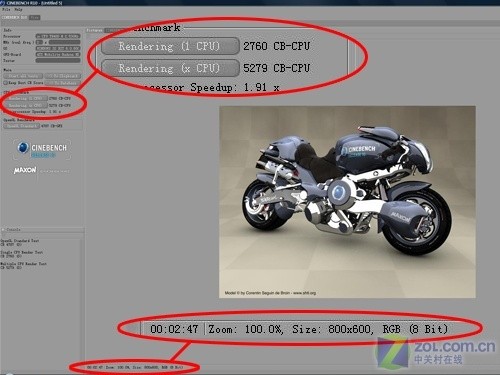Switch to the View tab
500x375 pixels.
pyautogui.click(x=35, y=17)
